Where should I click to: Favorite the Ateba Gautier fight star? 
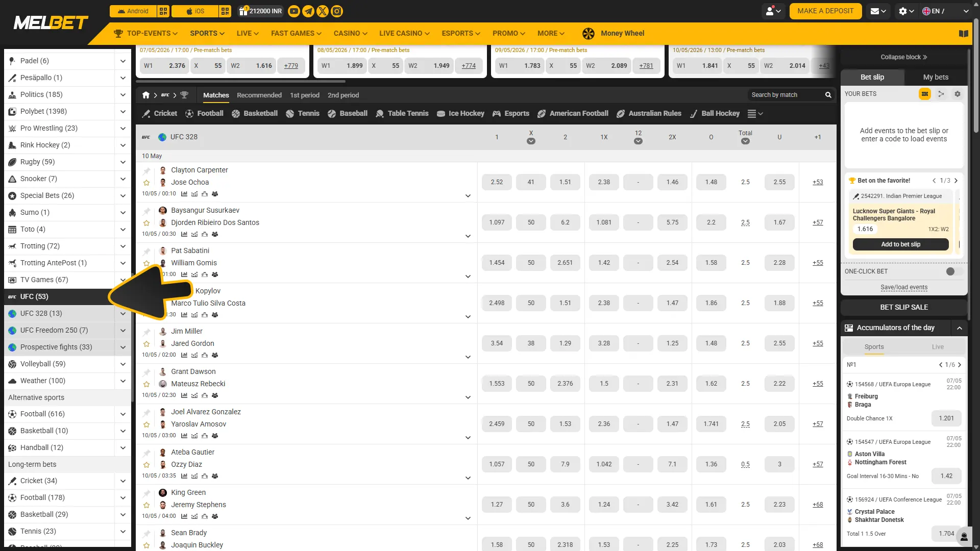146,465
